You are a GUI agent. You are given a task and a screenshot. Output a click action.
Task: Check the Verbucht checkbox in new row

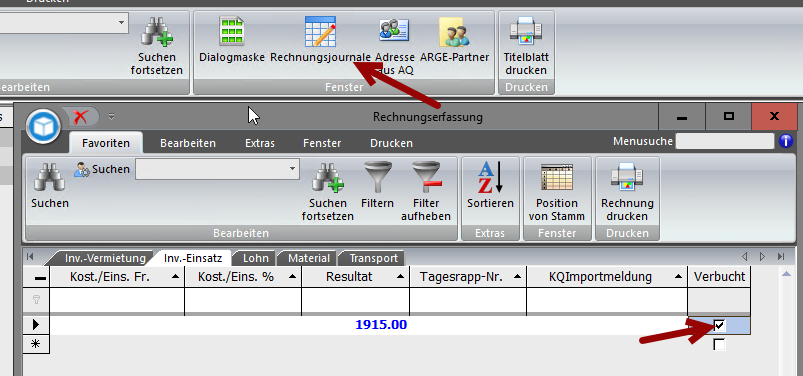pyautogui.click(x=720, y=344)
